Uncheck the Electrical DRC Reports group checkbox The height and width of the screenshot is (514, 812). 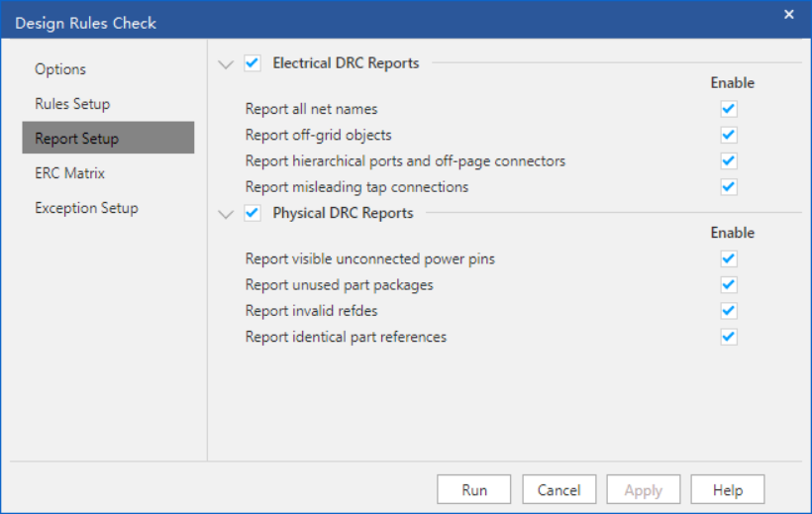click(253, 63)
